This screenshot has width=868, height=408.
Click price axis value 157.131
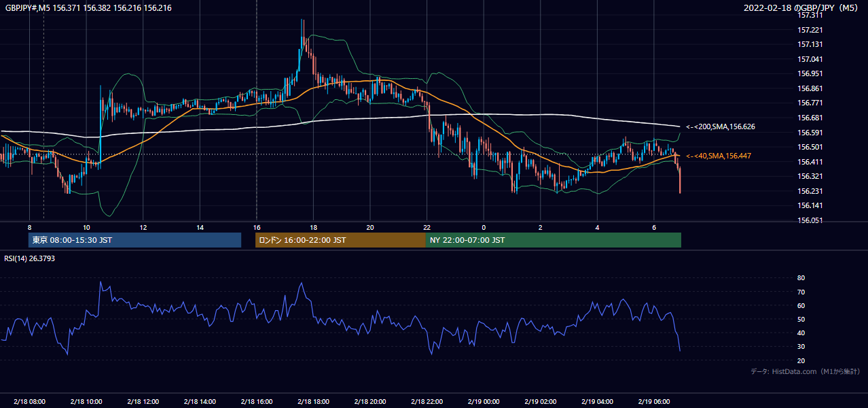(810, 44)
